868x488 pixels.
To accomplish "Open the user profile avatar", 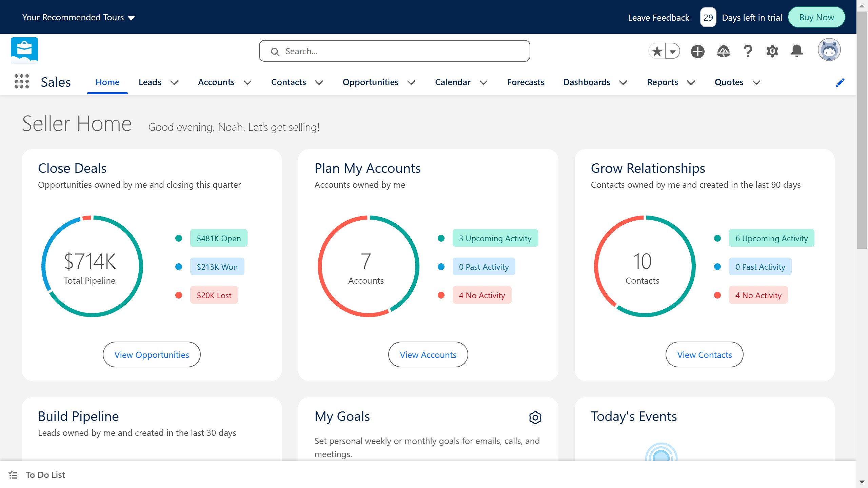I will (829, 49).
